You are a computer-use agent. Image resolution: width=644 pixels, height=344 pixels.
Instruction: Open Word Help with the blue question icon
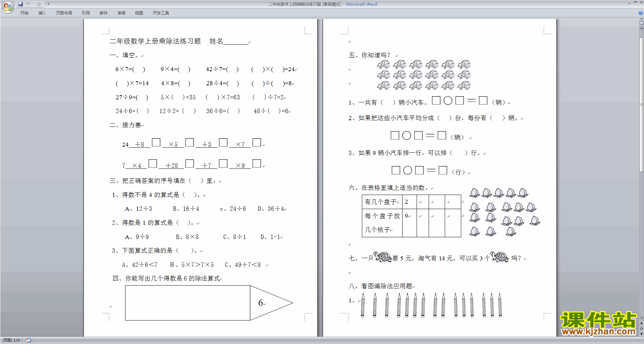(x=640, y=13)
